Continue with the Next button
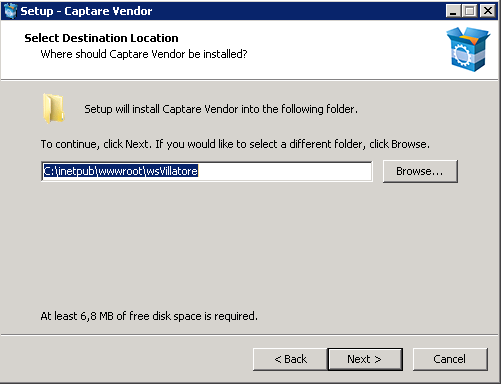The width and height of the screenshot is (501, 384). tap(365, 359)
